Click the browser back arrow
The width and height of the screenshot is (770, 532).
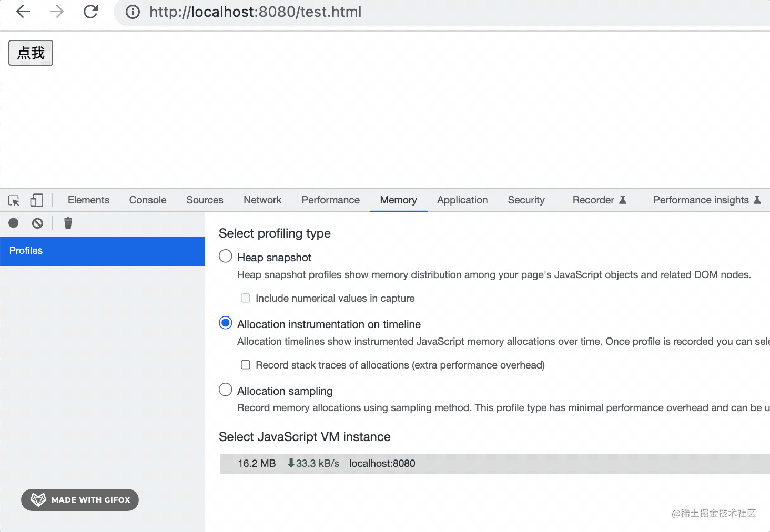(x=23, y=12)
